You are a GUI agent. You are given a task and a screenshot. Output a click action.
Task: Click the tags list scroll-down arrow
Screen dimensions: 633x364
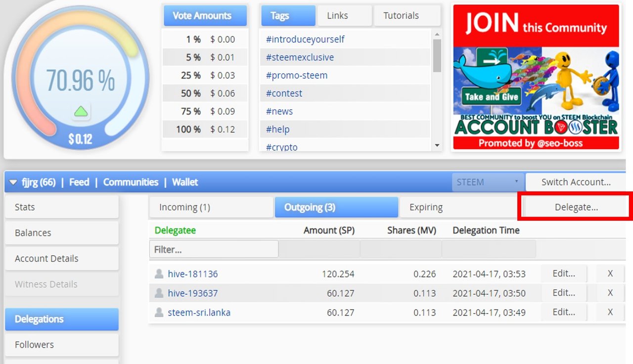point(437,145)
